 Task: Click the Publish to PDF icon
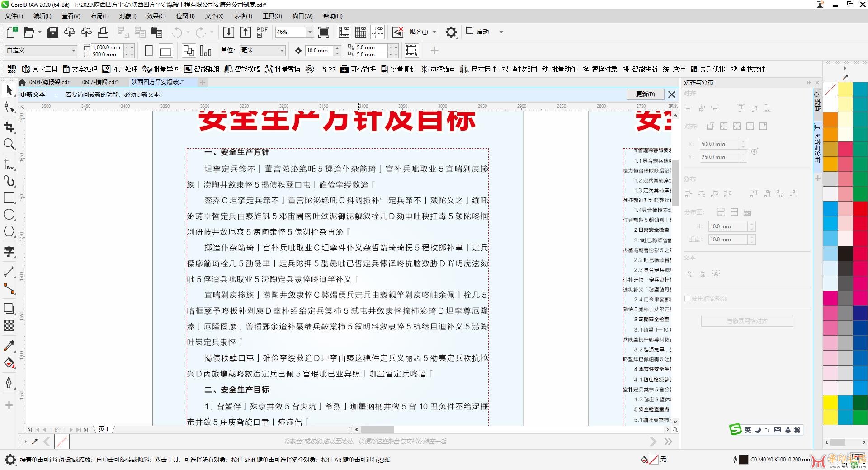[262, 32]
